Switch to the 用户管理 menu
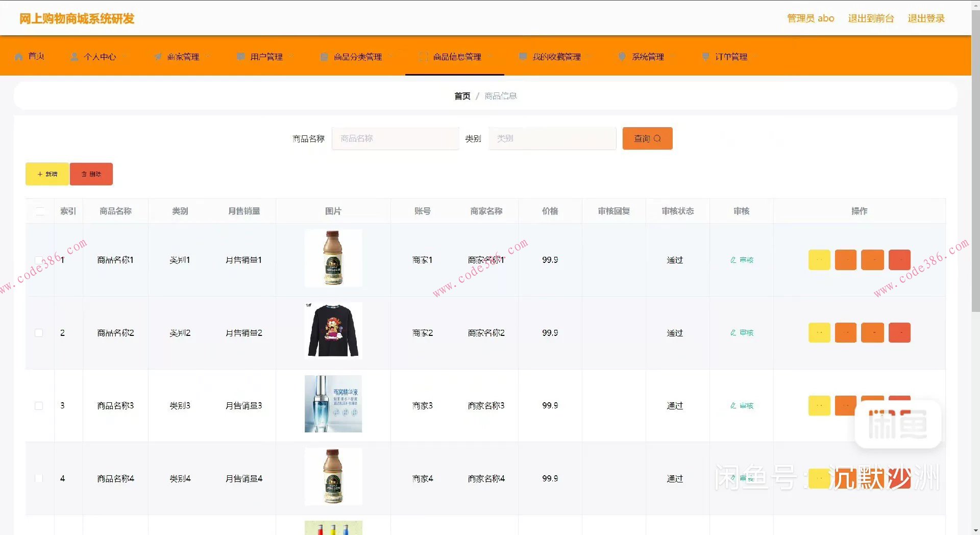 pyautogui.click(x=265, y=57)
